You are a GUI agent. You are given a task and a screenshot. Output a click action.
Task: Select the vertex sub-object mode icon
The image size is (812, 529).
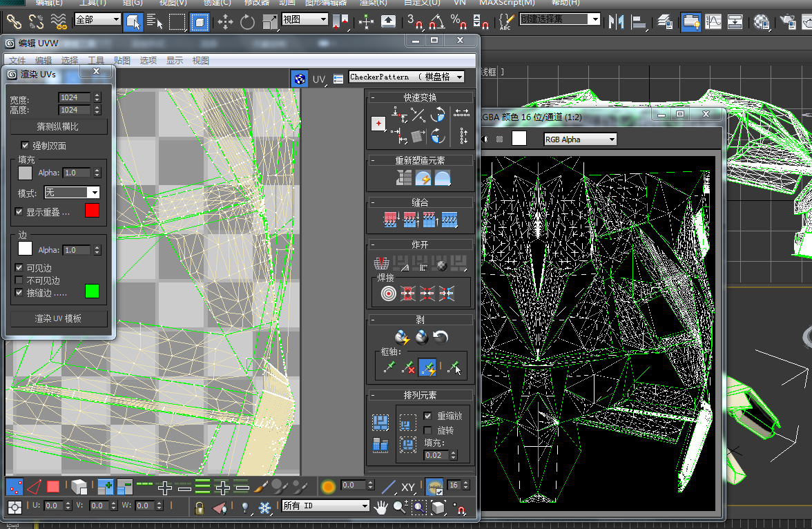tap(13, 486)
